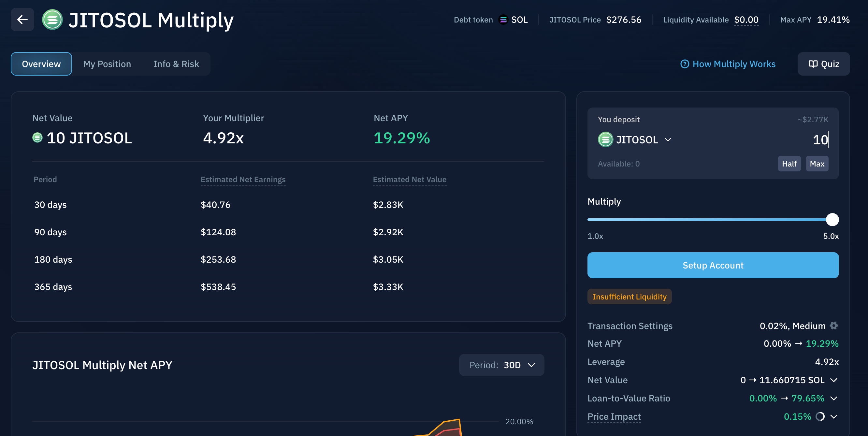Click the back arrow button
This screenshot has width=868, height=436.
click(x=22, y=20)
